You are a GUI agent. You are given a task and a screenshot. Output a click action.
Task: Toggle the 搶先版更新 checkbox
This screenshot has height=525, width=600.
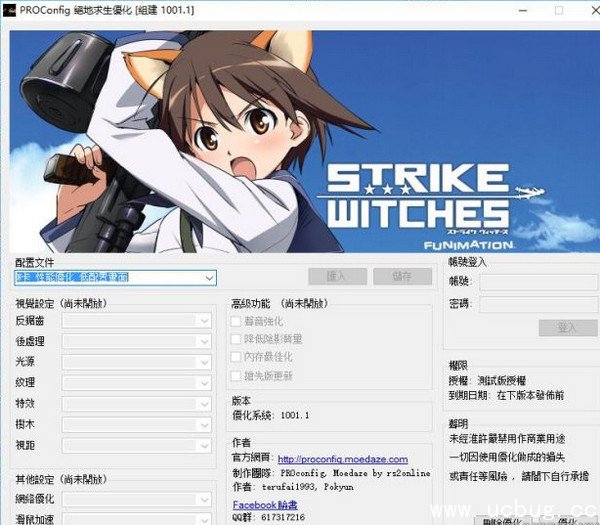coord(236,375)
